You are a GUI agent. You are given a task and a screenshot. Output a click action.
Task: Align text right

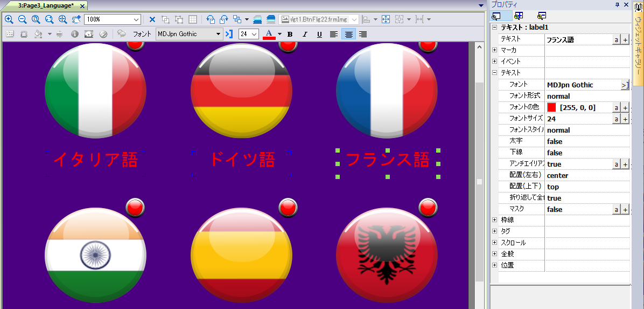click(x=363, y=35)
